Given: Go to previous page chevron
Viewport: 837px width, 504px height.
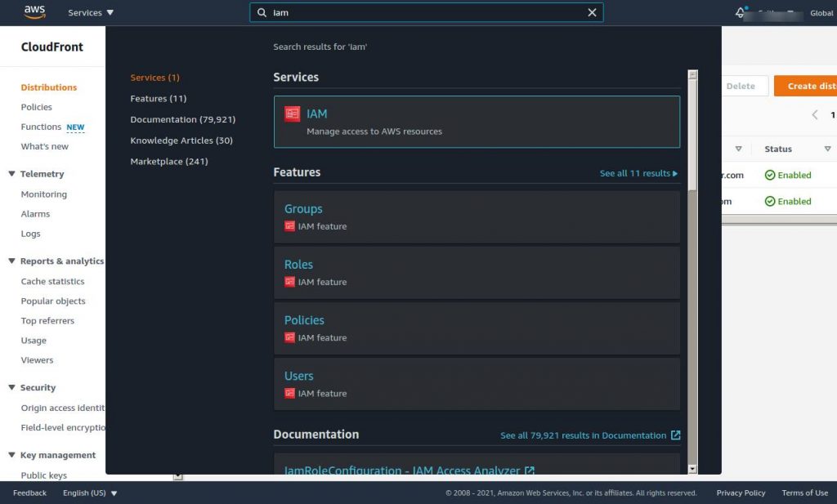Looking at the screenshot, I should click(x=815, y=114).
